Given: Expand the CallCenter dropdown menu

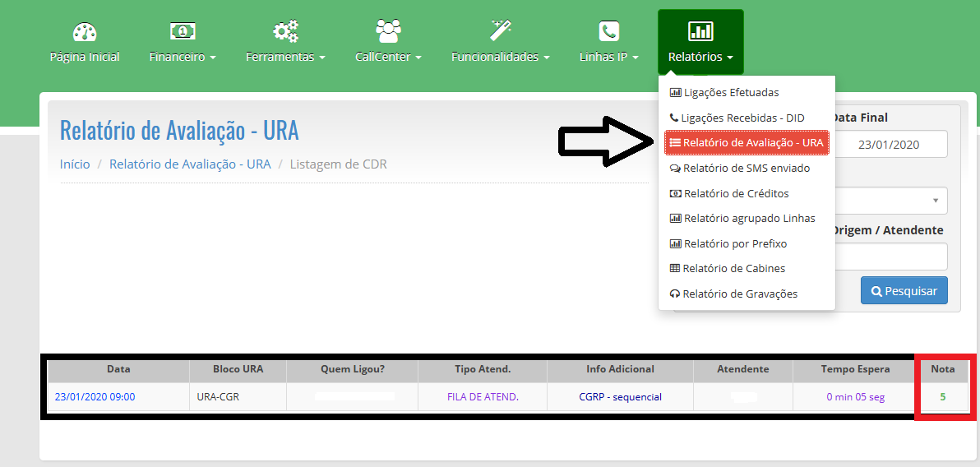Looking at the screenshot, I should tap(388, 57).
